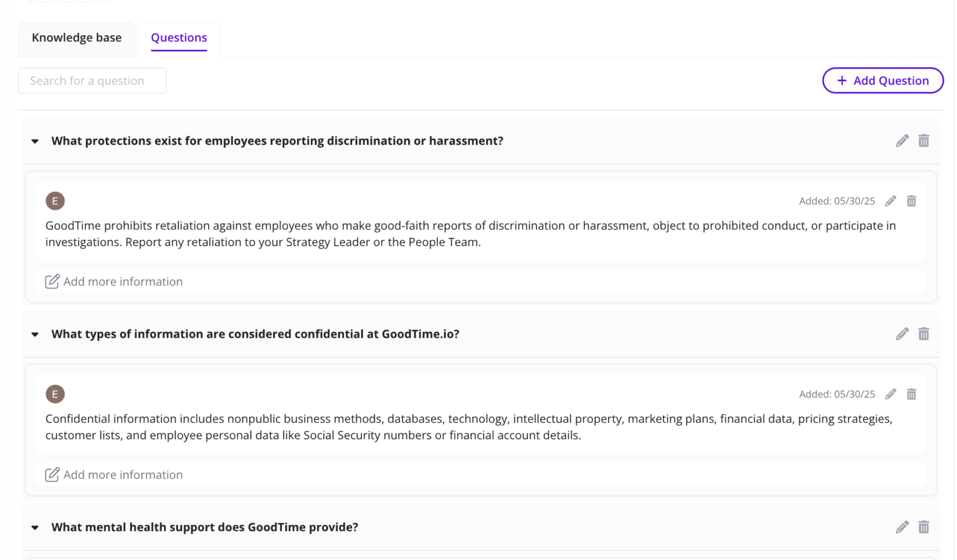This screenshot has width=957, height=560.
Task: Delete the discrimination protections question
Action: point(924,141)
